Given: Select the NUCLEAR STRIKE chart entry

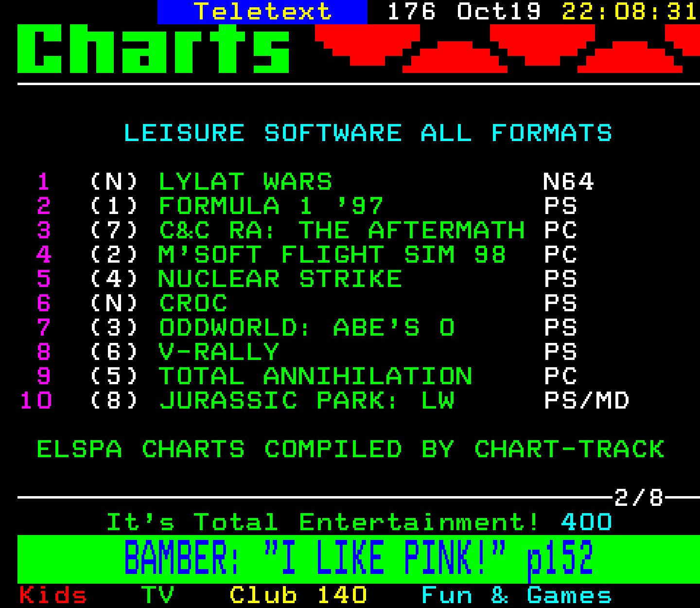Looking at the screenshot, I should (x=280, y=279).
